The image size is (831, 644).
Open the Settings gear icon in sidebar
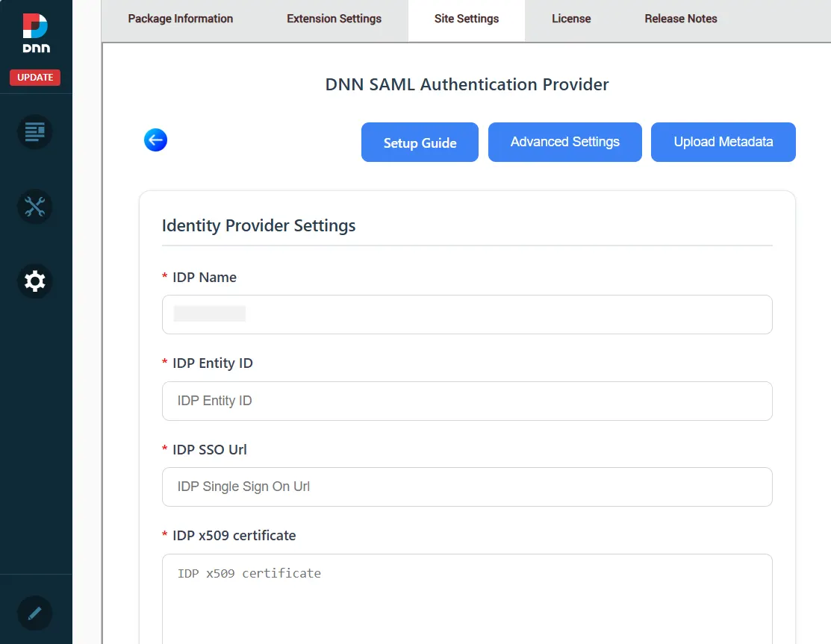click(35, 281)
